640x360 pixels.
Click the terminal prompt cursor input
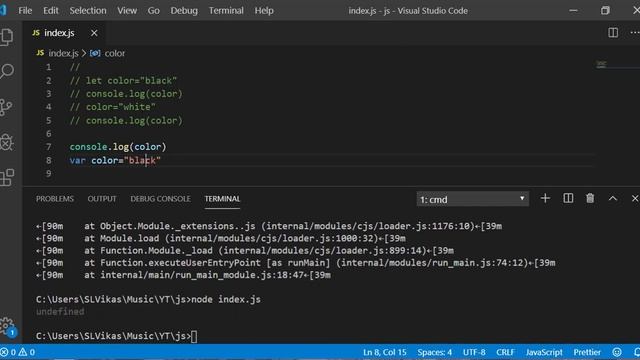pyautogui.click(x=194, y=336)
